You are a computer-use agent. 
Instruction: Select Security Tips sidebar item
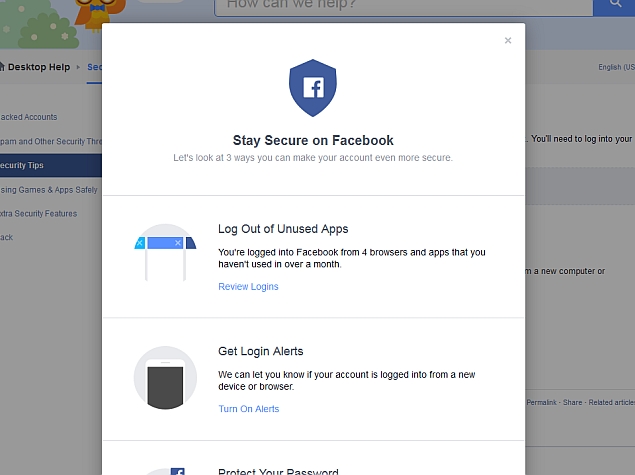51,165
